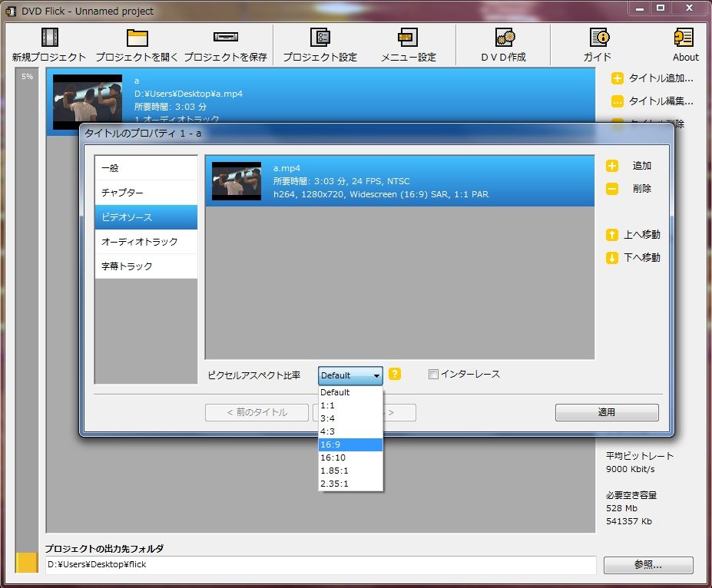Click the 追加 label in dialog

pyautogui.click(x=641, y=166)
